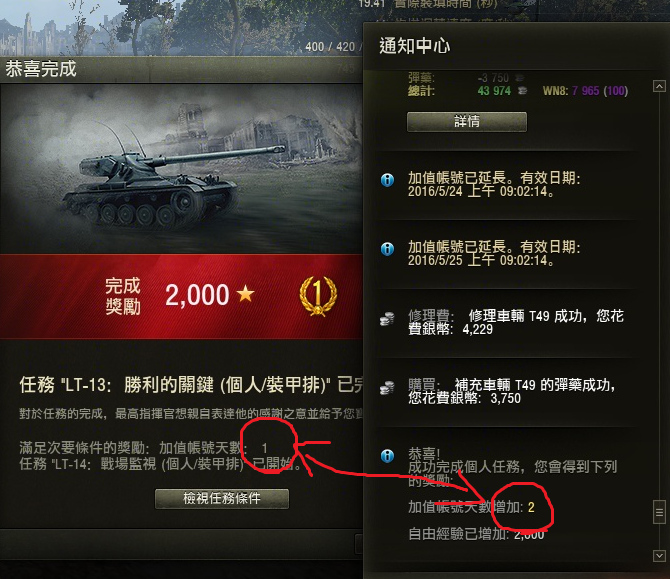Click info icon beside 恭喜 mission reward message
Image resolution: width=670 pixels, height=579 pixels.
[387, 456]
